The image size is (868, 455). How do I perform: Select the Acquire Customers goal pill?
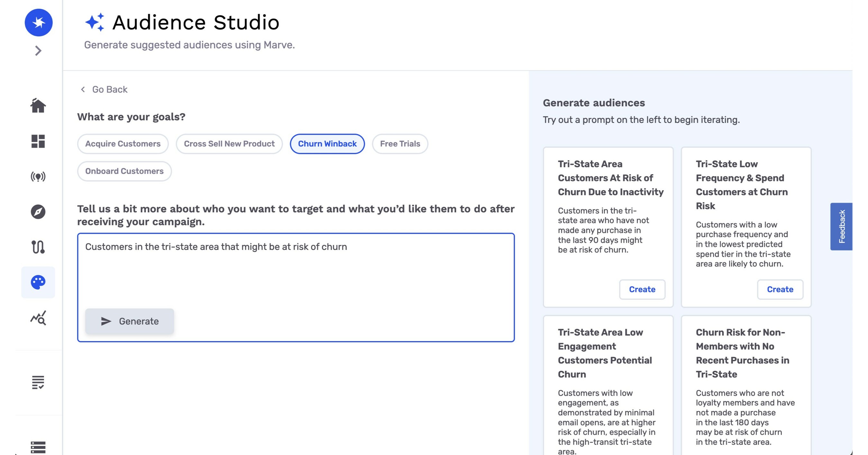tap(123, 144)
